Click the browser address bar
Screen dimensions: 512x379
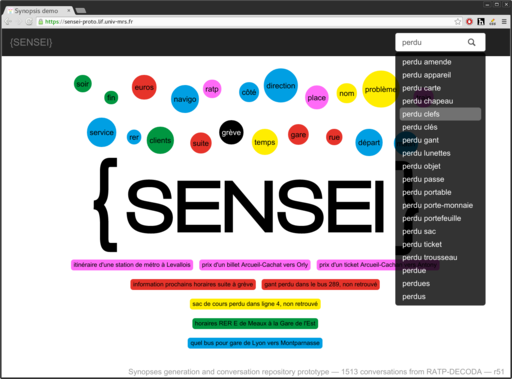[247, 22]
